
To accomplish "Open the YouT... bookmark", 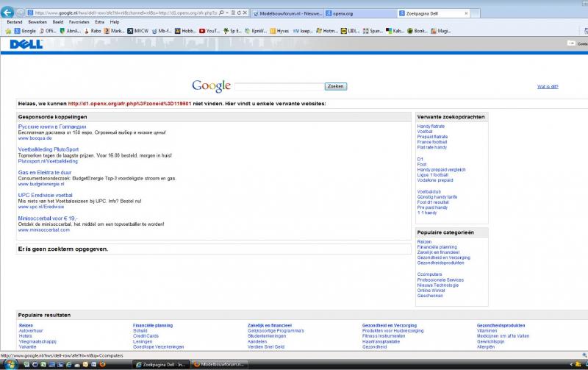I will [x=209, y=31].
